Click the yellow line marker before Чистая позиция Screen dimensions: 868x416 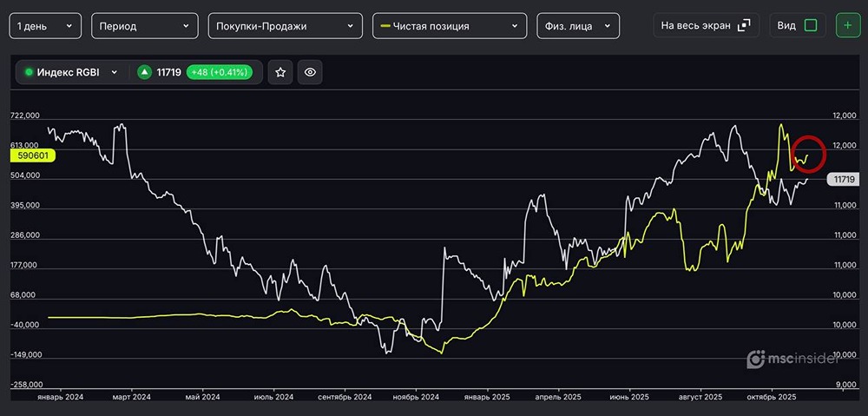coord(385,26)
